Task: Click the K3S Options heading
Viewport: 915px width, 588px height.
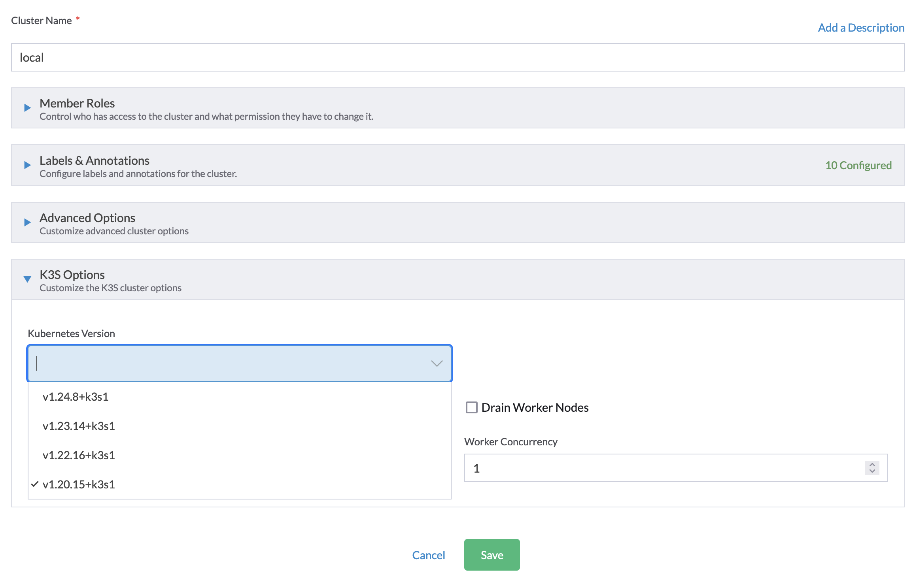Action: pyautogui.click(x=72, y=275)
